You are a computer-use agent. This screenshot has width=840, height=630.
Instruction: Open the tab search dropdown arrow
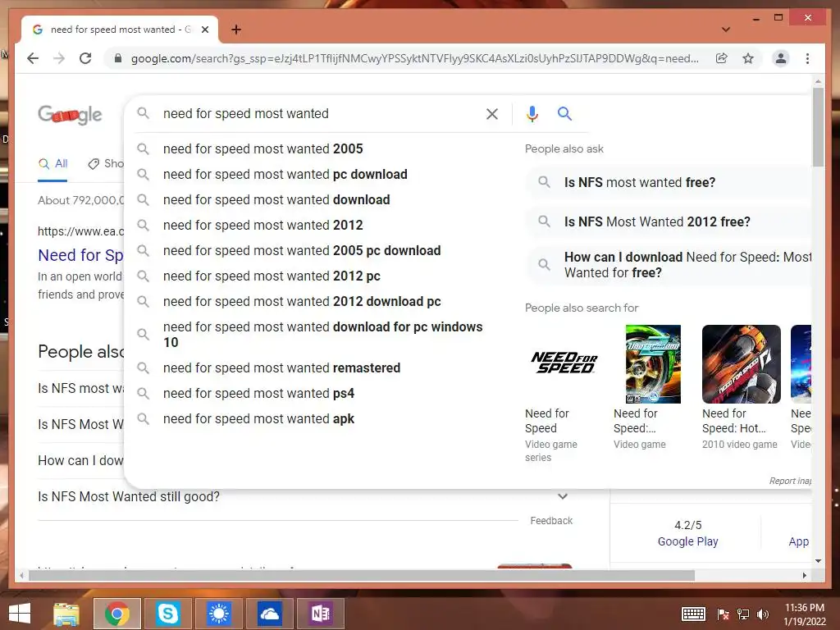pyautogui.click(x=726, y=30)
